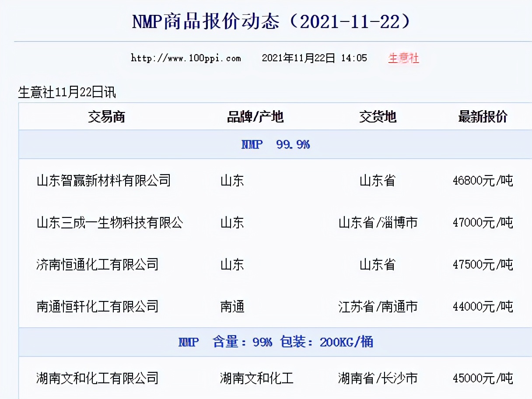Image resolution: width=532 pixels, height=399 pixels.
Task: Click the date 2021年11月22日 14:05
Action: point(315,57)
